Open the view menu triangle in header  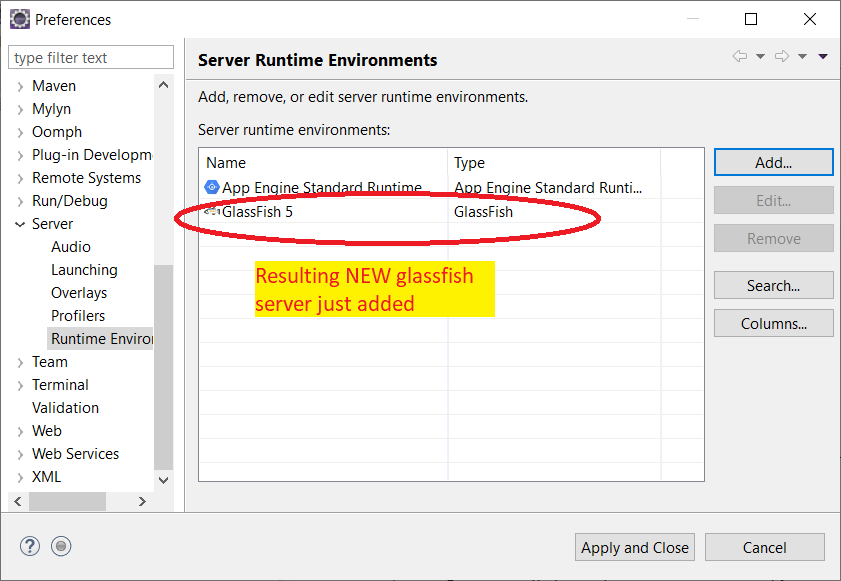823,57
